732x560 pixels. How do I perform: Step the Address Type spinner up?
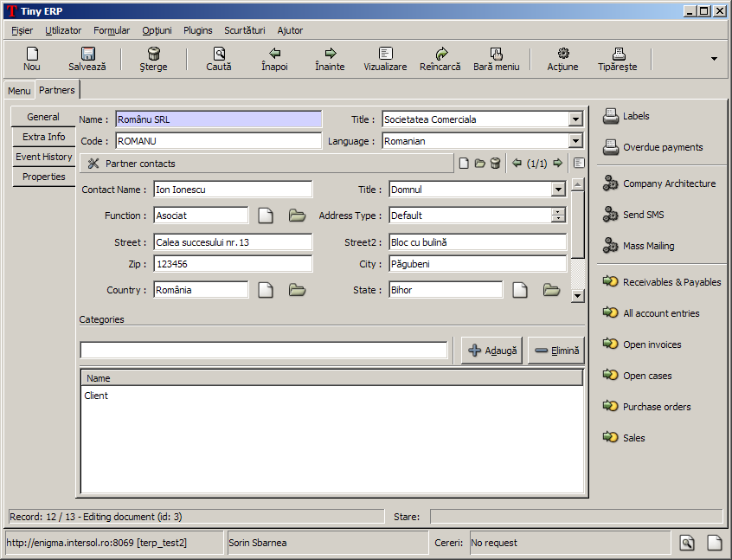[x=558, y=211]
